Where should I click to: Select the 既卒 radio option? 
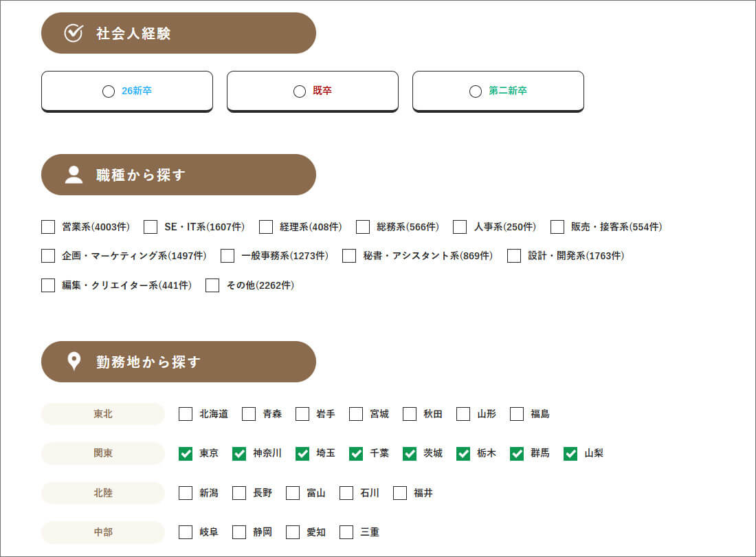pos(300,91)
